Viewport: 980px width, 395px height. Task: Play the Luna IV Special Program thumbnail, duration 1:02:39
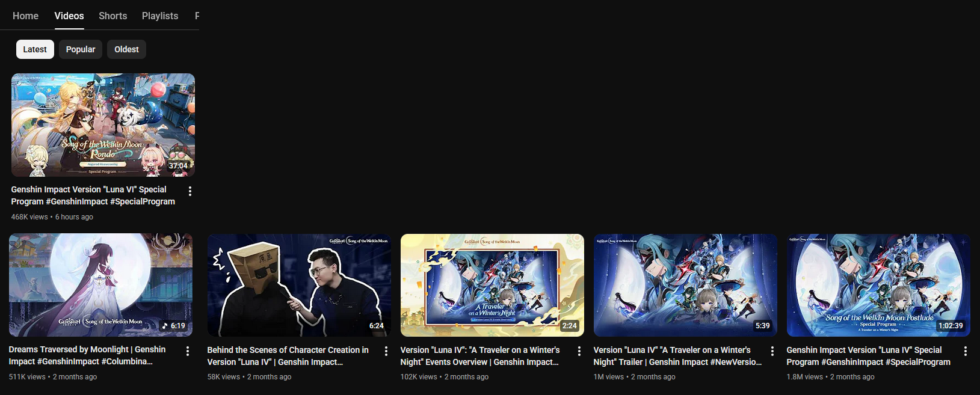[878, 285]
